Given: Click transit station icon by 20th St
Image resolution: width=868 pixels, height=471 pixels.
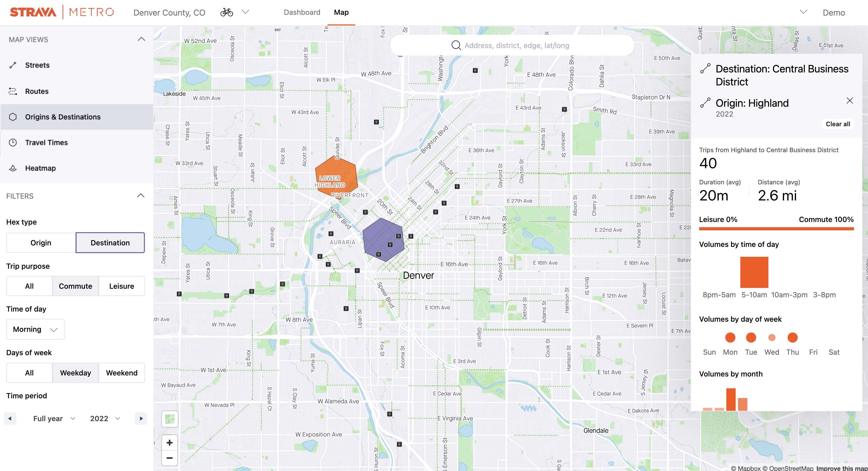Looking at the screenshot, I should (365, 212).
